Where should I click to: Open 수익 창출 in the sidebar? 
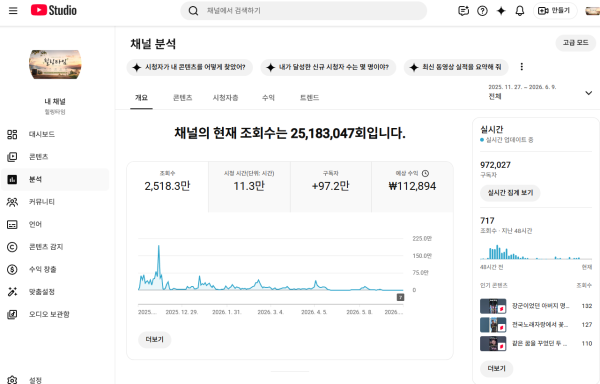point(55,270)
